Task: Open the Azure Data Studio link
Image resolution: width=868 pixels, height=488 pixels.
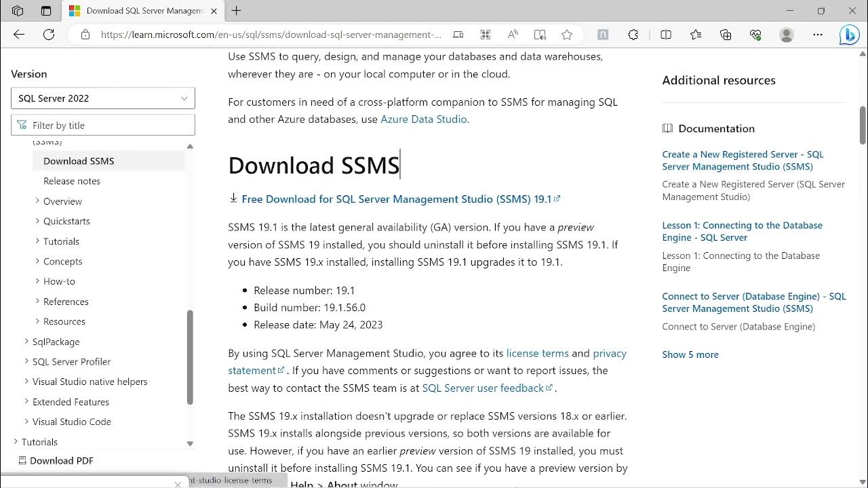Action: point(424,119)
